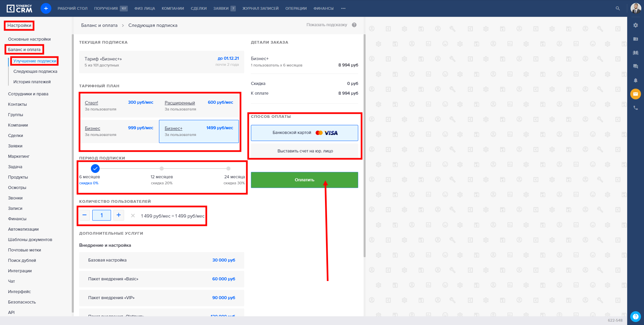Open Рабочий стол in top menu
Viewport: 644px width, 325px height.
pos(72,8)
